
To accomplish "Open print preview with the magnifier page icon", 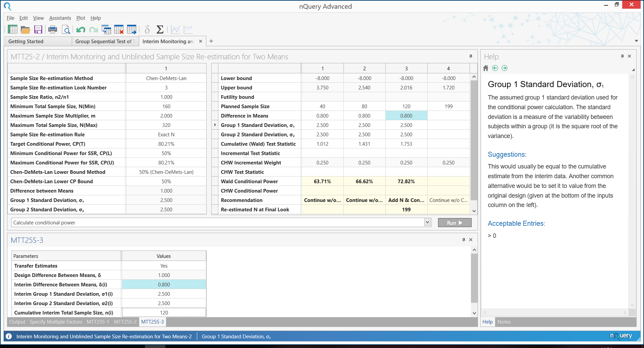I will pos(66,30).
